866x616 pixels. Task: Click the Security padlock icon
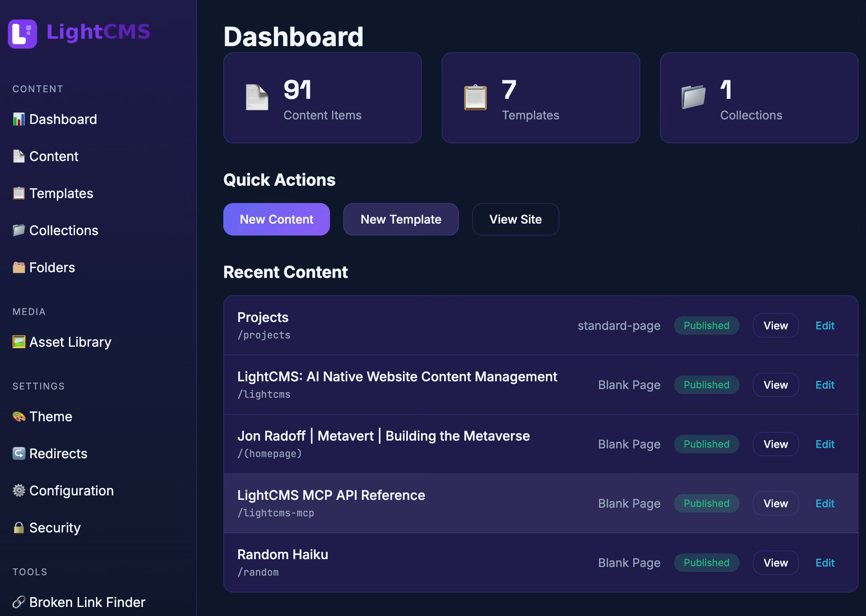pyautogui.click(x=19, y=528)
